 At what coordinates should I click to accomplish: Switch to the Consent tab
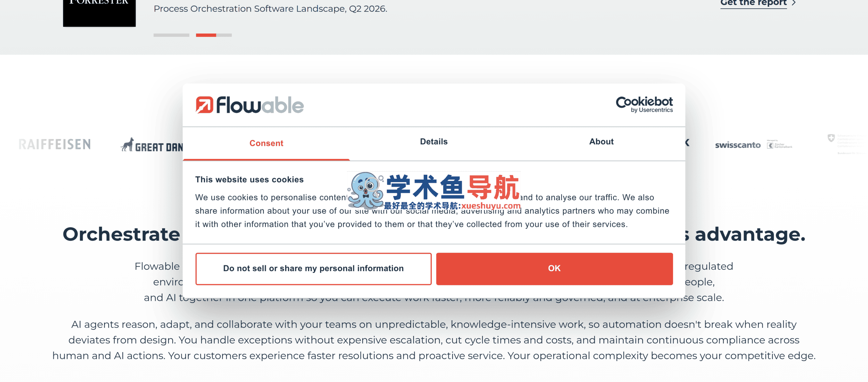point(266,143)
